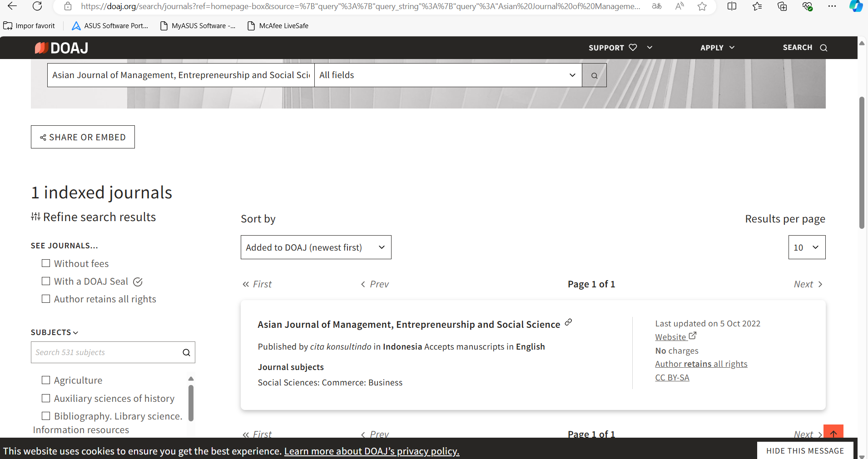Open the All fields dropdown
This screenshot has width=868, height=459.
pyautogui.click(x=447, y=75)
